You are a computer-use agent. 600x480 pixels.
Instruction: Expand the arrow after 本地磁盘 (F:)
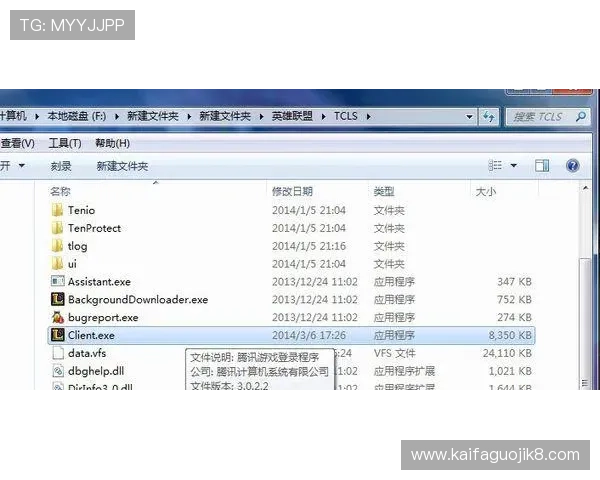pyautogui.click(x=116, y=116)
